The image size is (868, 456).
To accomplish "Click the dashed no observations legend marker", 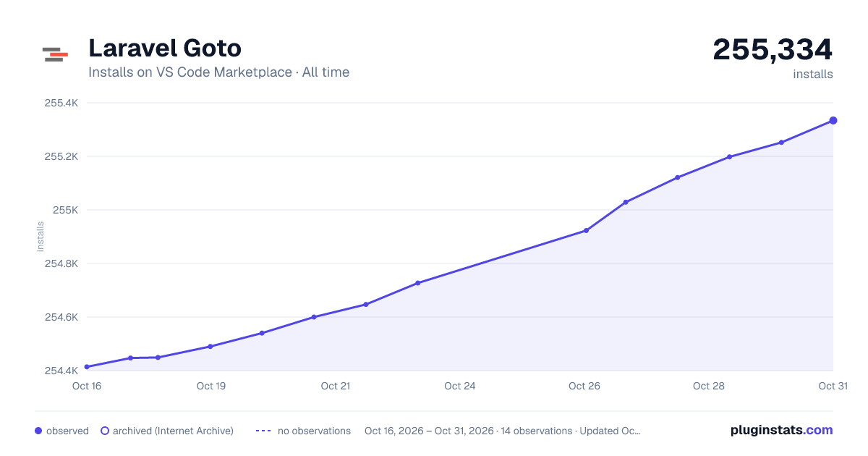I will [x=263, y=431].
